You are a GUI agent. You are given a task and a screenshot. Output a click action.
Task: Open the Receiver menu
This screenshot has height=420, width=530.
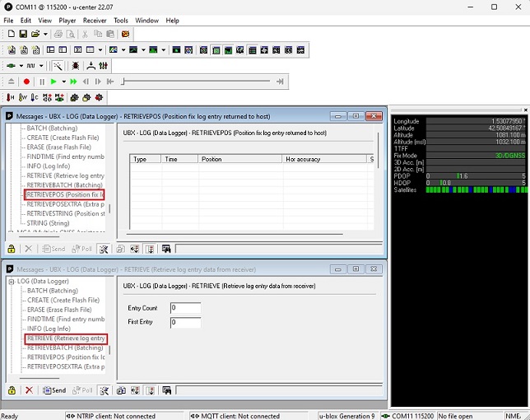coord(95,20)
